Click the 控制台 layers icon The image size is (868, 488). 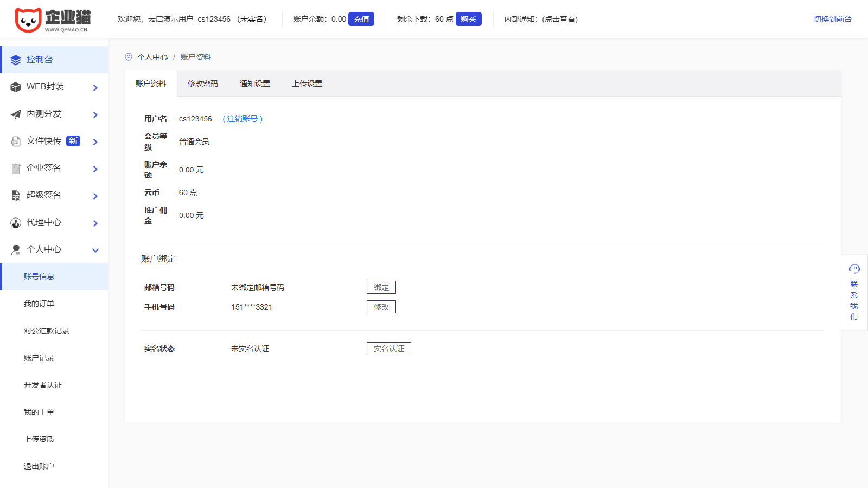(x=16, y=60)
